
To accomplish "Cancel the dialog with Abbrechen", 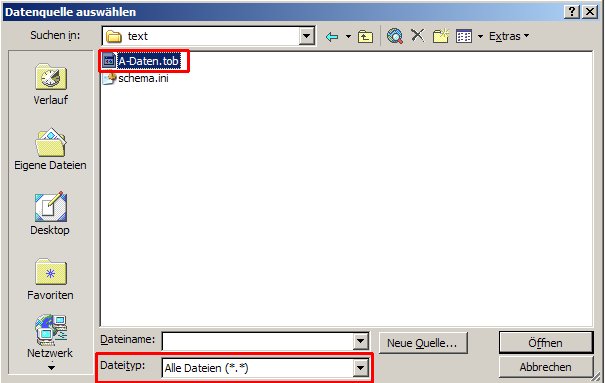I will tap(546, 367).
